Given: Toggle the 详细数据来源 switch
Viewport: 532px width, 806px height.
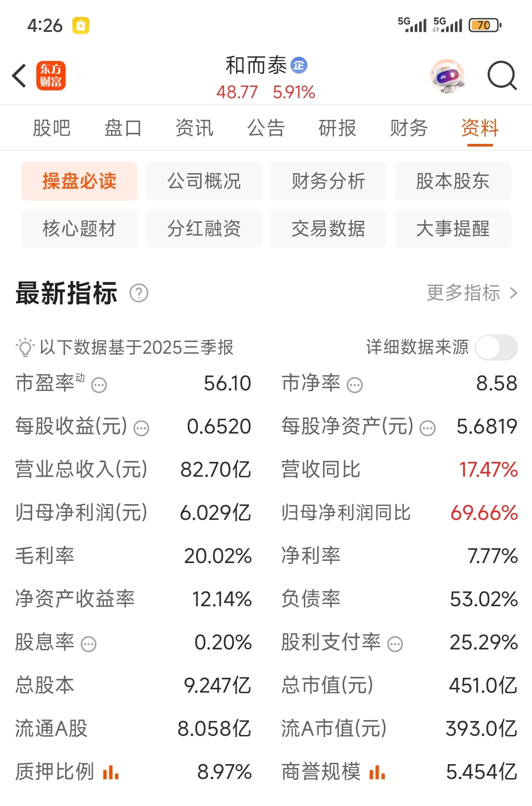Looking at the screenshot, I should 496,348.
